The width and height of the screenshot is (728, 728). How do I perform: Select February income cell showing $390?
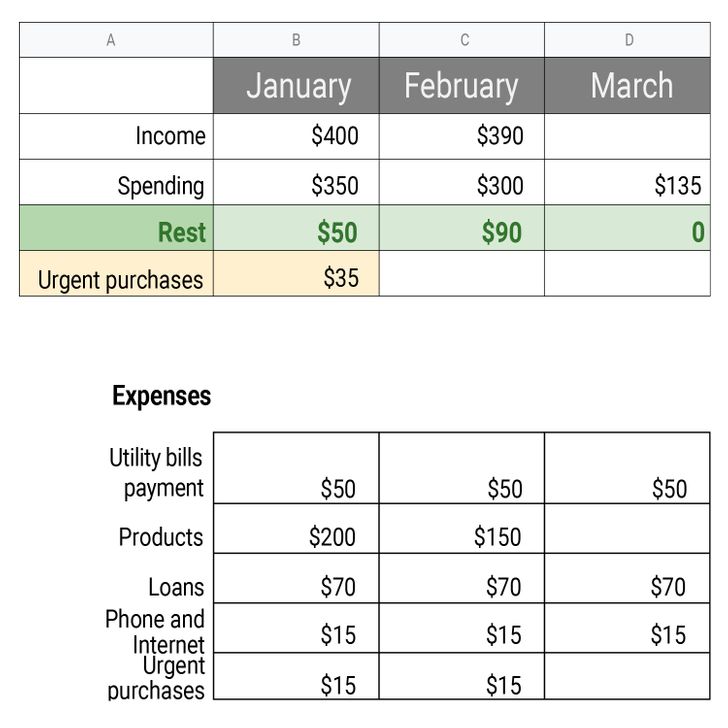coord(462,136)
